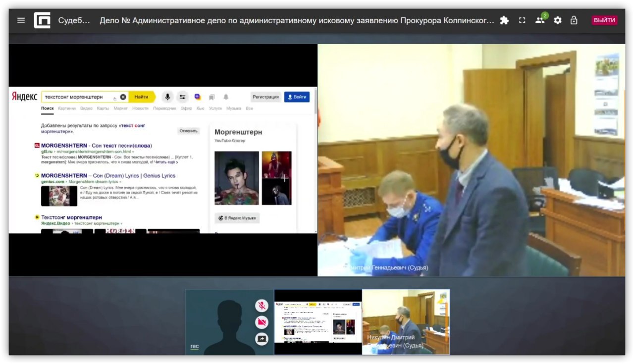Select the rec participant tile
The image size is (634, 364).
(x=229, y=322)
